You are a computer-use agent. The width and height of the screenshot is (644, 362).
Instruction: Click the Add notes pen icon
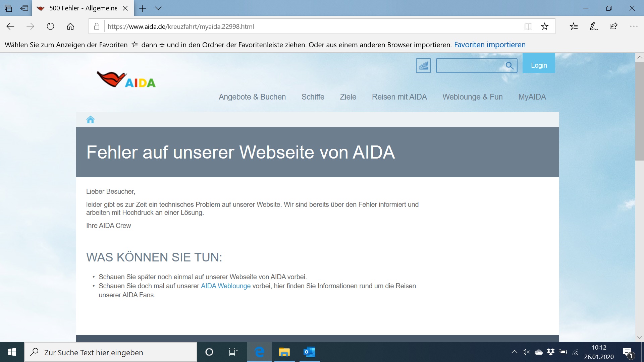coord(593,26)
